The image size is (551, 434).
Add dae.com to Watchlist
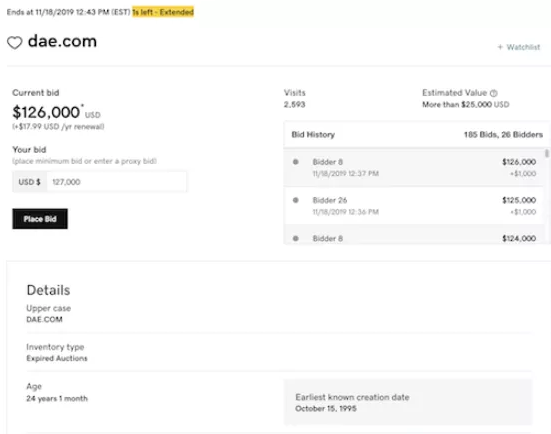point(519,47)
